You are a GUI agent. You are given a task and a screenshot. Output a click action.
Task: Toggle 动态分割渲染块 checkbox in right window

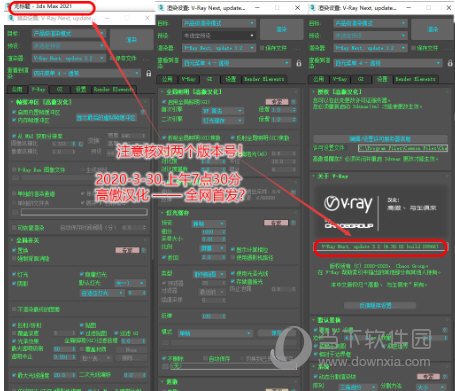315,376
